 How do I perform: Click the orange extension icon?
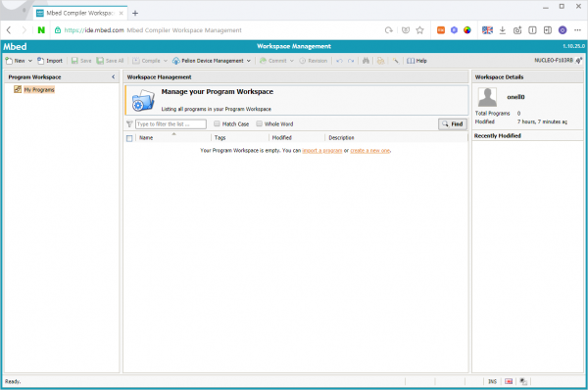pos(441,30)
